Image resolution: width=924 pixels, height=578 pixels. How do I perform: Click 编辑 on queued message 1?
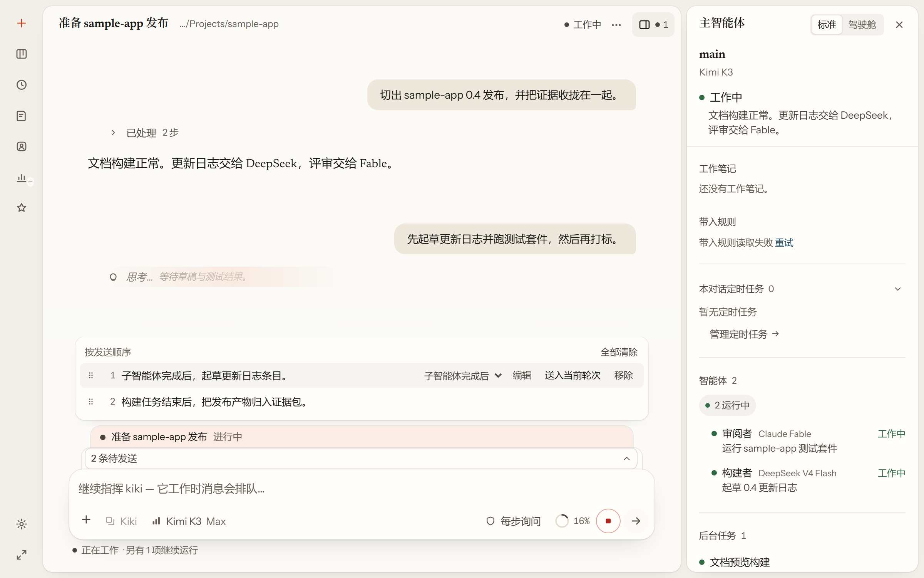click(522, 375)
